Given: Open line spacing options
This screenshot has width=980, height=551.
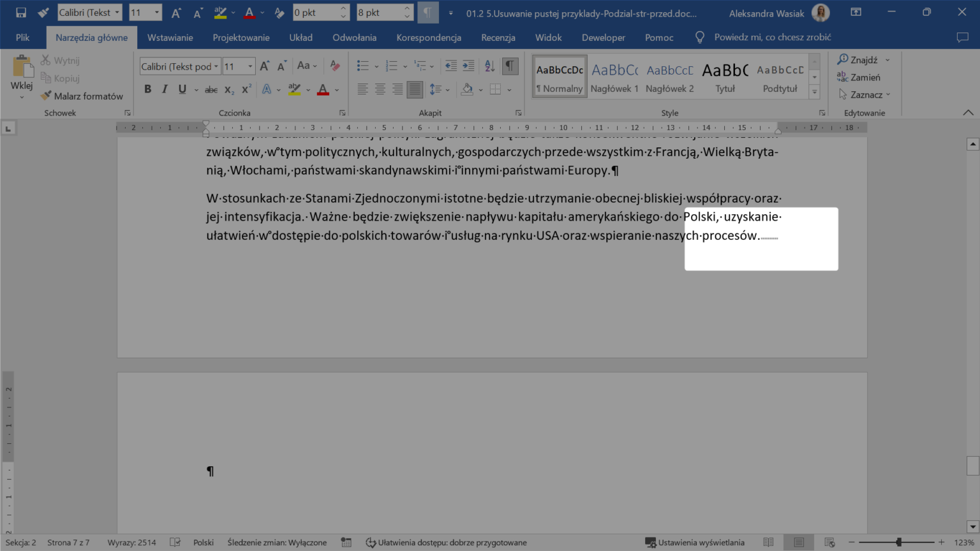Looking at the screenshot, I should point(436,89).
